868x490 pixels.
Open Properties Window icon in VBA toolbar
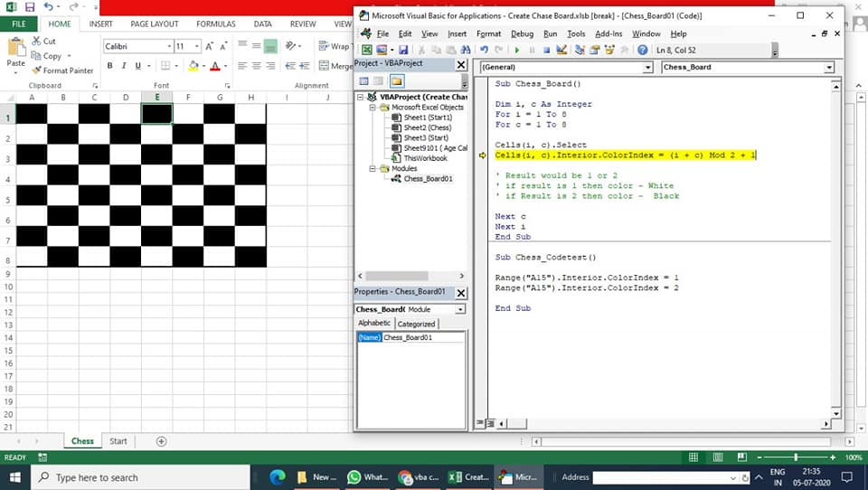coord(595,50)
